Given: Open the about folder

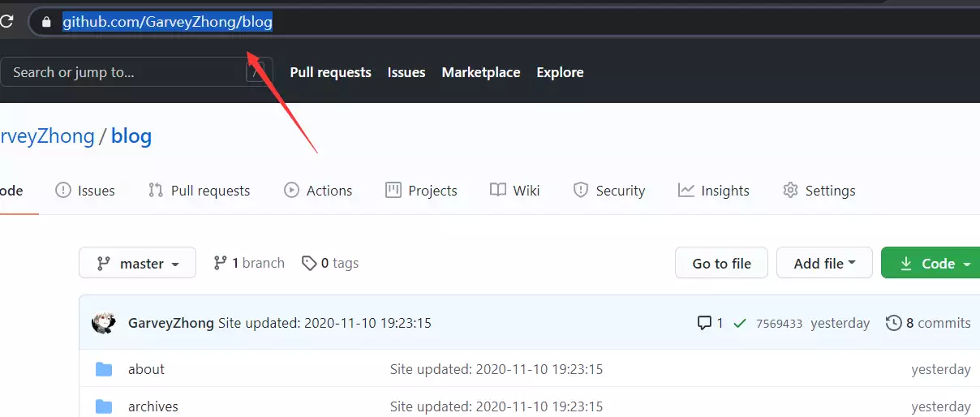Looking at the screenshot, I should [x=146, y=369].
